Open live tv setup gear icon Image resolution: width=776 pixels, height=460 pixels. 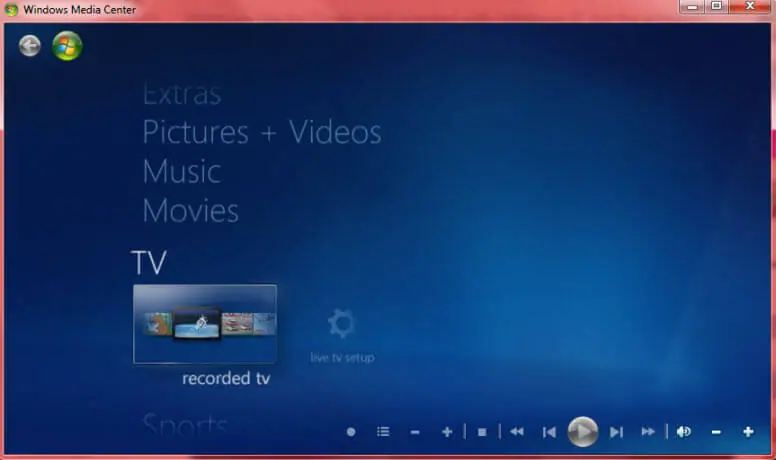[341, 323]
